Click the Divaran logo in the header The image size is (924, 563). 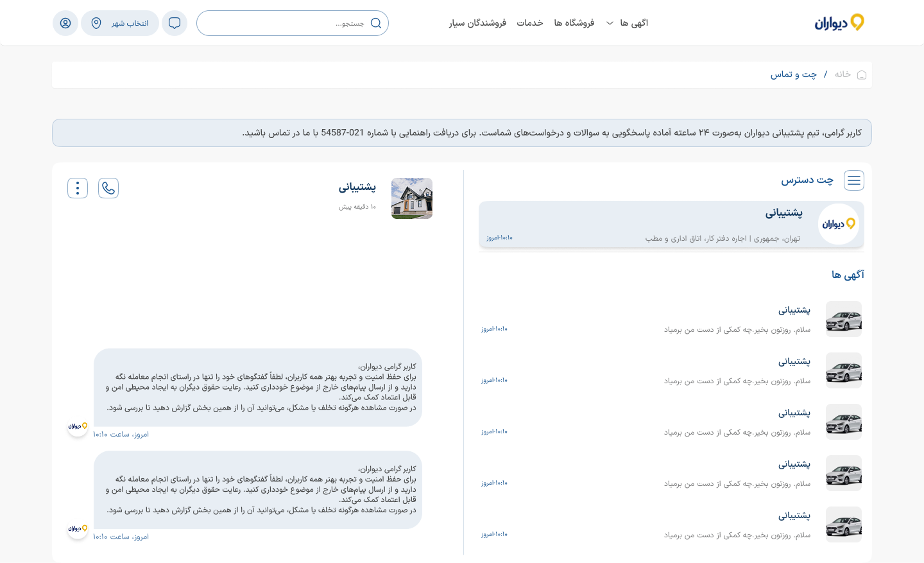[839, 23]
